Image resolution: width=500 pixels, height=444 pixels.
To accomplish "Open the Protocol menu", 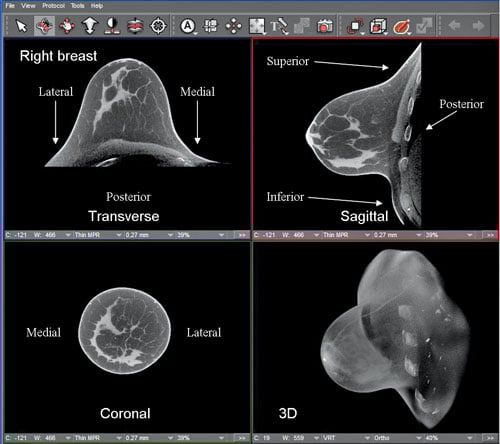I will click(53, 6).
